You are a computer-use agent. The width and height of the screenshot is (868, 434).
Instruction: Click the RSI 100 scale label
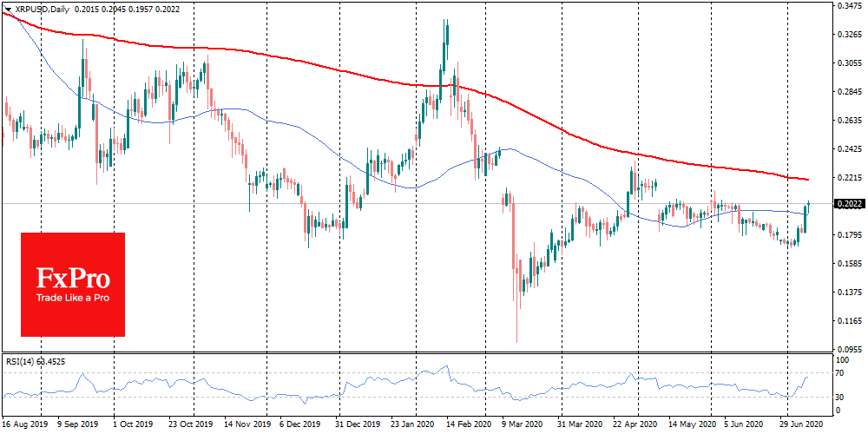[x=845, y=360]
